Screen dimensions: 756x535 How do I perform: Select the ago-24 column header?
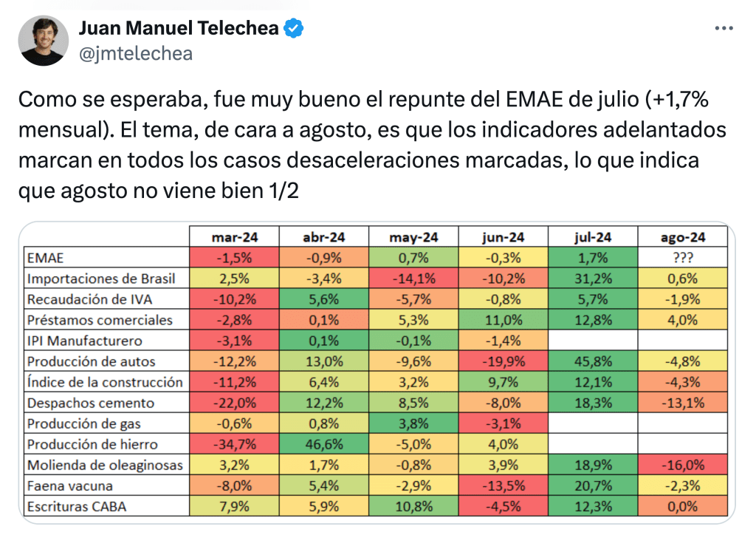click(x=683, y=237)
